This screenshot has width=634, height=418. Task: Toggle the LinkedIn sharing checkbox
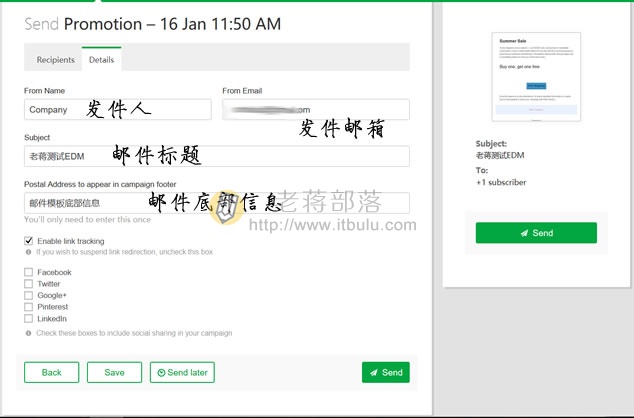pyautogui.click(x=28, y=319)
